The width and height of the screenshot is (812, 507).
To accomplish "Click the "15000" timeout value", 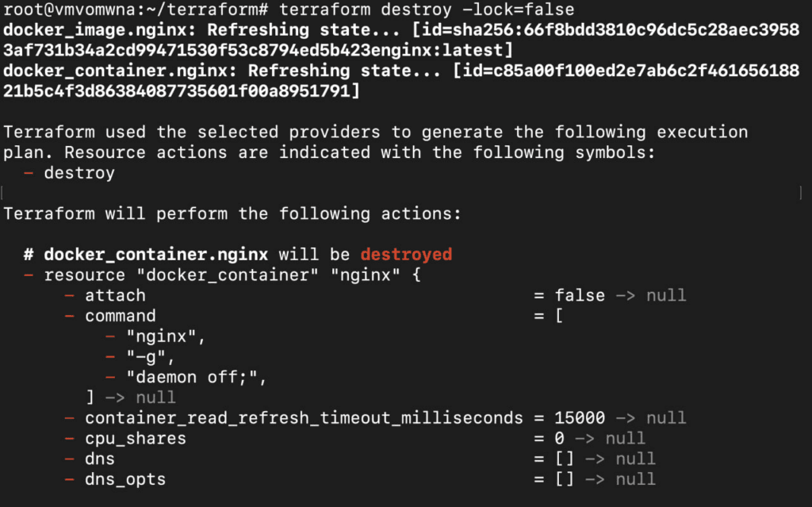I will click(579, 418).
